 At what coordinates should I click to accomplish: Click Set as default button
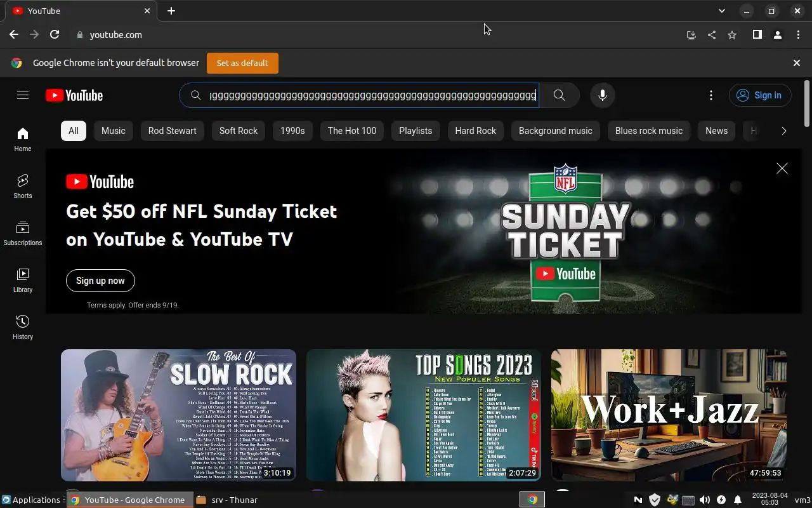point(242,63)
